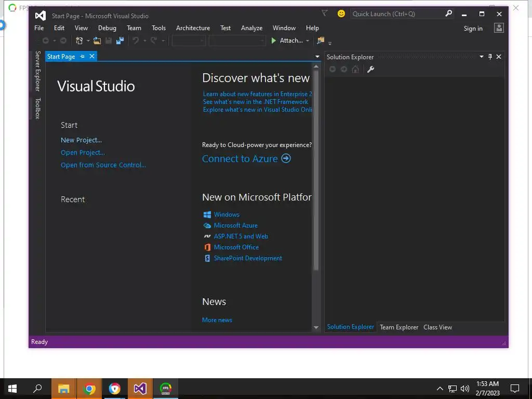Image resolution: width=532 pixels, height=399 pixels.
Task: Click Start Page vertical scrollbar thumb
Action: (x=316, y=170)
